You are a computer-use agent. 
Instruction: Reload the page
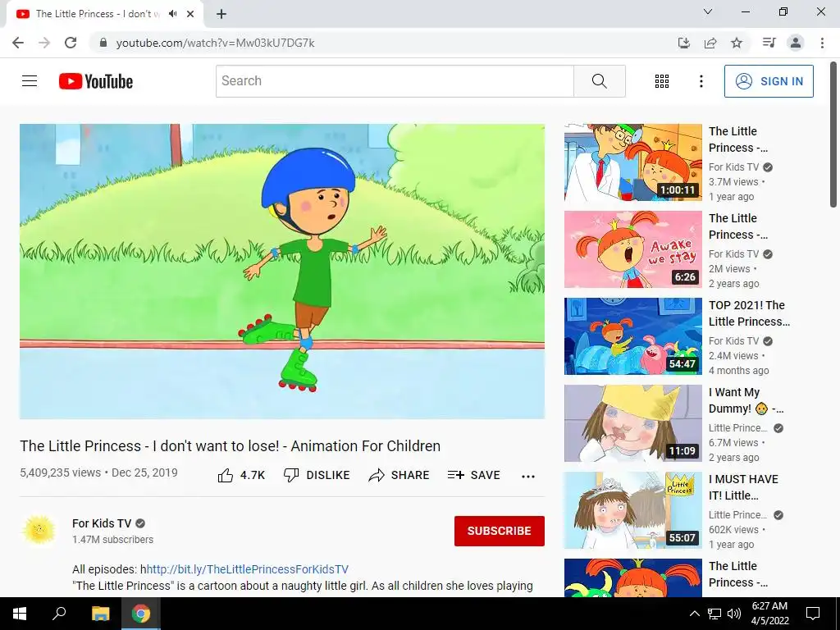(71, 43)
